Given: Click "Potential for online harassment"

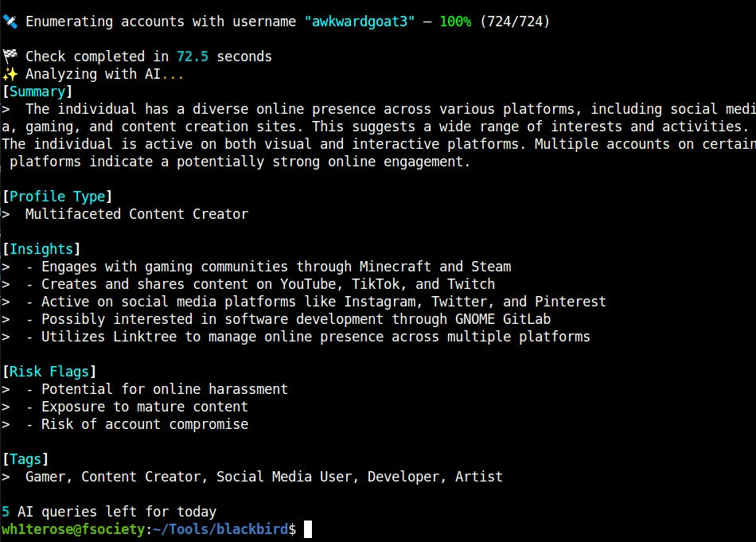Looking at the screenshot, I should (x=165, y=389).
